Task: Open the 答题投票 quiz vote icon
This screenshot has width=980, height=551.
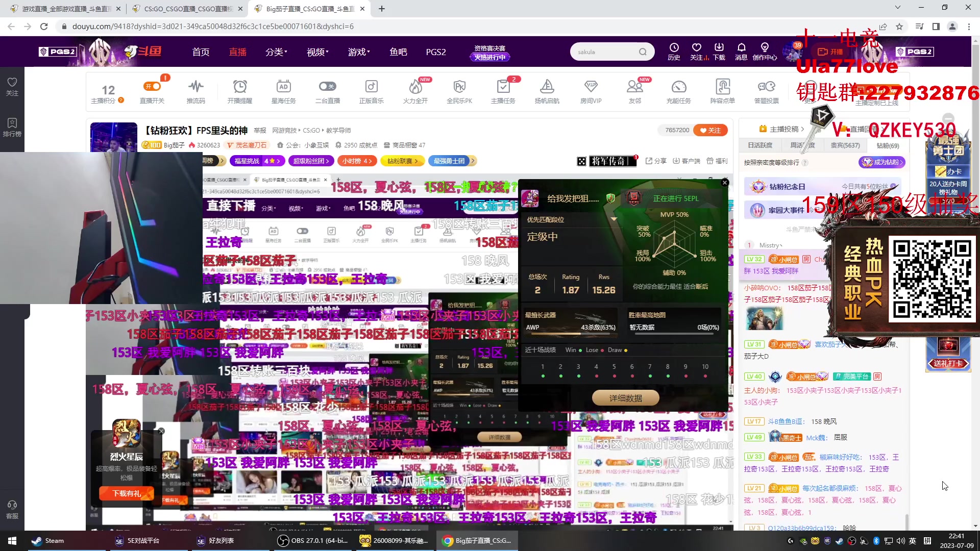Action: click(x=767, y=87)
